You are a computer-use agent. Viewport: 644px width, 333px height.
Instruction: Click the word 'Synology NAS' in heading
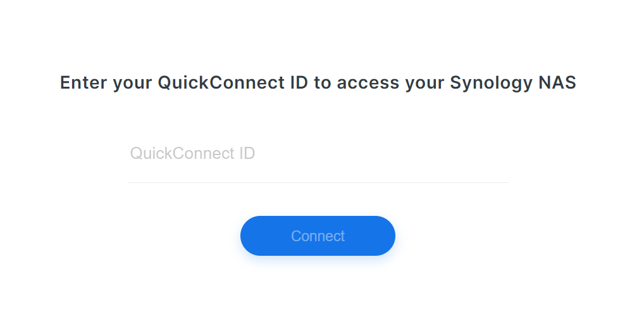[513, 83]
